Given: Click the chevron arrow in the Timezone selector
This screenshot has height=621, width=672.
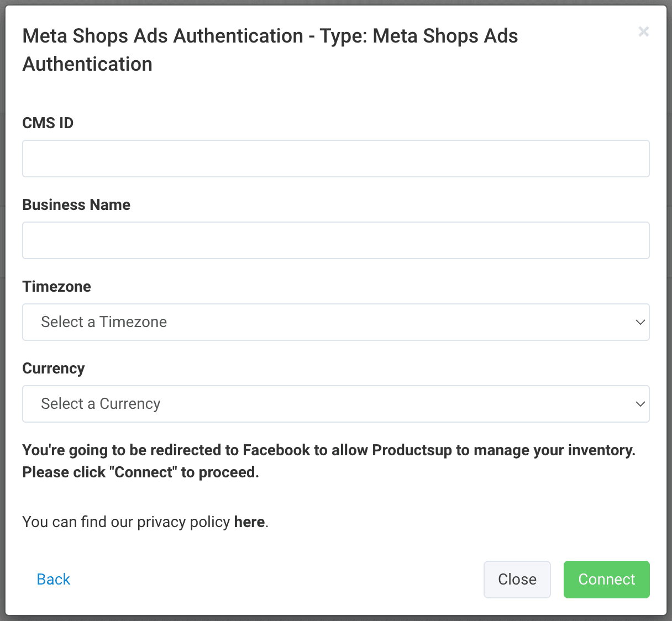Looking at the screenshot, I should pos(640,322).
